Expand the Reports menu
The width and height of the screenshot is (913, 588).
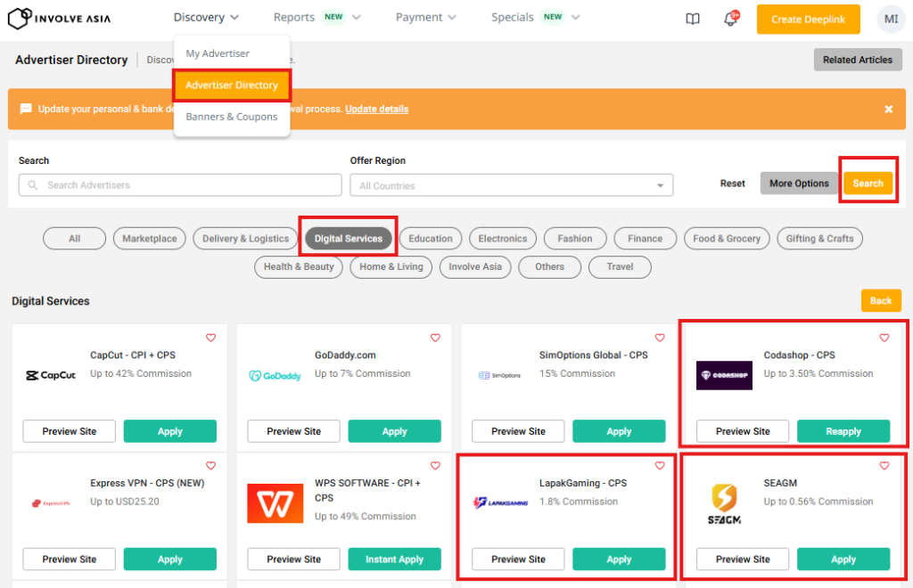point(317,18)
